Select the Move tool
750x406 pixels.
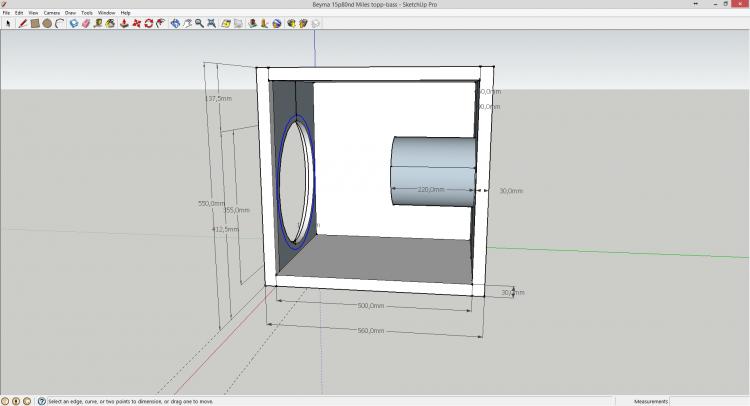pos(136,23)
